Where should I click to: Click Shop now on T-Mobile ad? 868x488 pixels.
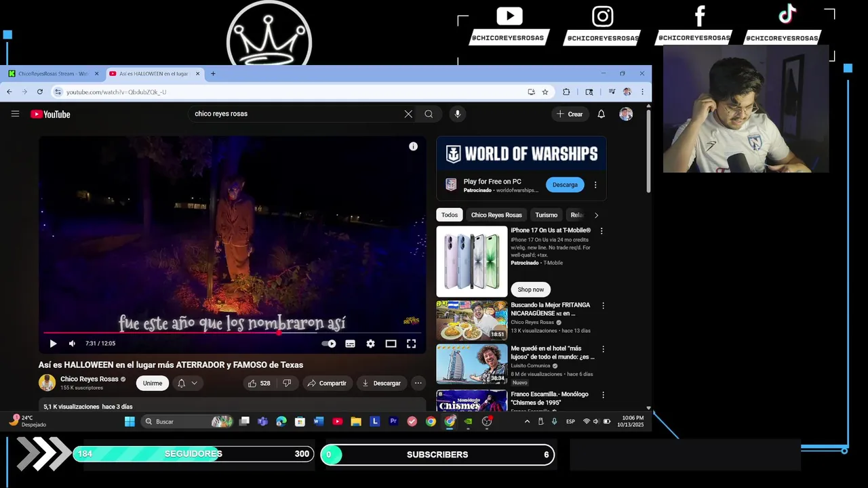tap(531, 289)
